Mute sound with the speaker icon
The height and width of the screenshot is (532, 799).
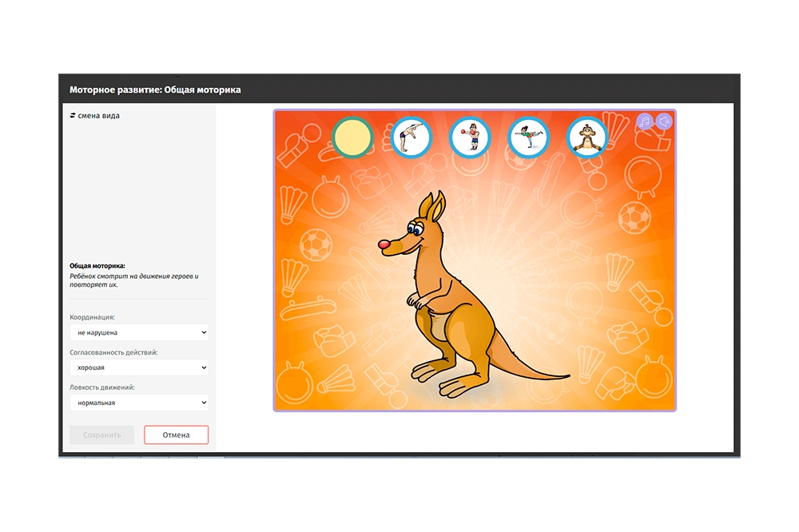664,121
